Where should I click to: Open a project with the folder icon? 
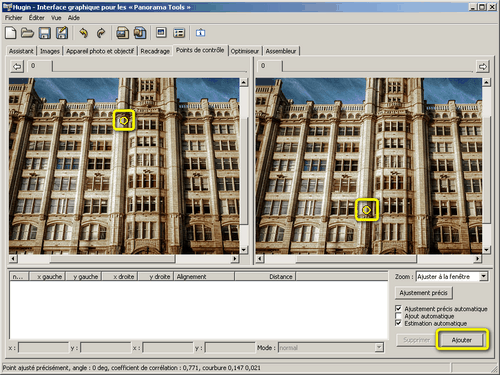pyautogui.click(x=27, y=33)
